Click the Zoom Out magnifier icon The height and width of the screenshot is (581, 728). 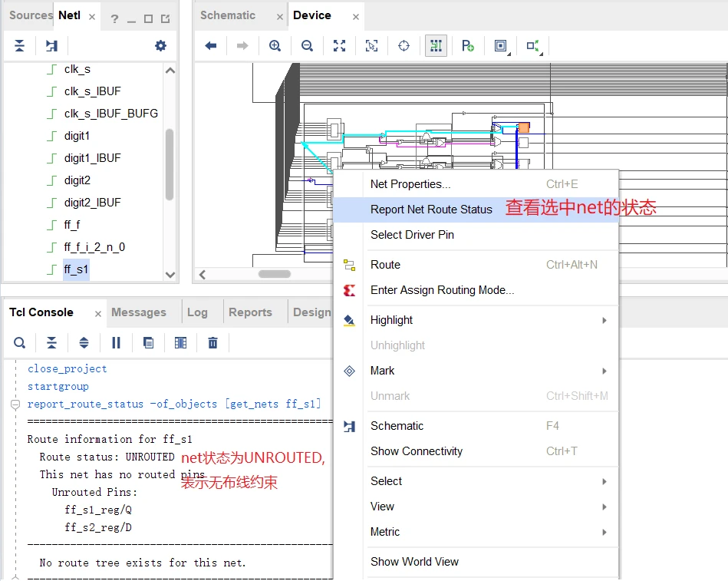click(307, 45)
